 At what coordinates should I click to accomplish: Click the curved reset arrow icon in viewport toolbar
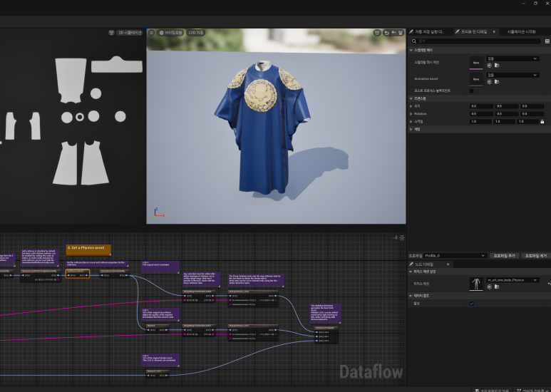click(386, 33)
